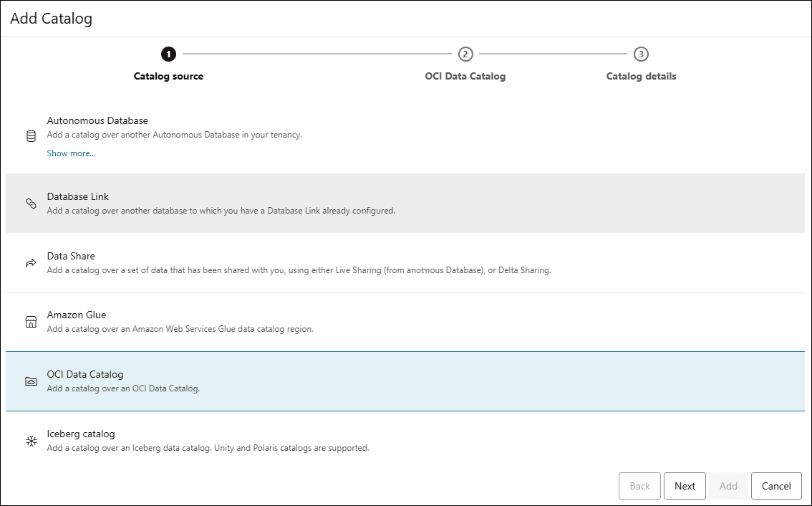
Task: Click the Data Share arrow icon
Action: point(31,263)
